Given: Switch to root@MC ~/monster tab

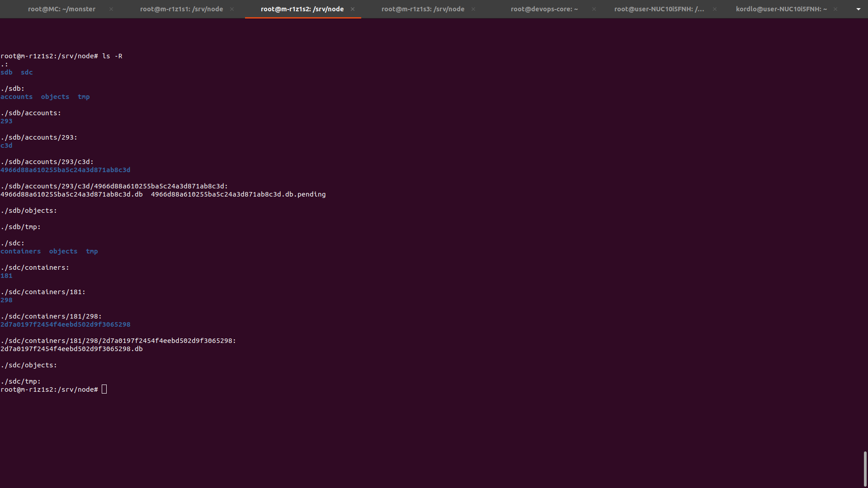Looking at the screenshot, I should pyautogui.click(x=61, y=9).
